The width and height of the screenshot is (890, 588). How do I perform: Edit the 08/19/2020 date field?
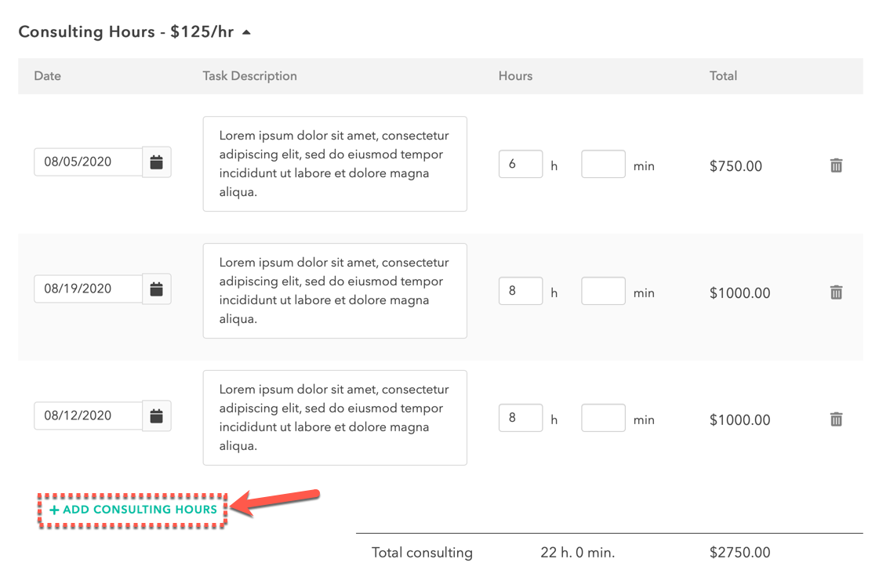tap(88, 289)
